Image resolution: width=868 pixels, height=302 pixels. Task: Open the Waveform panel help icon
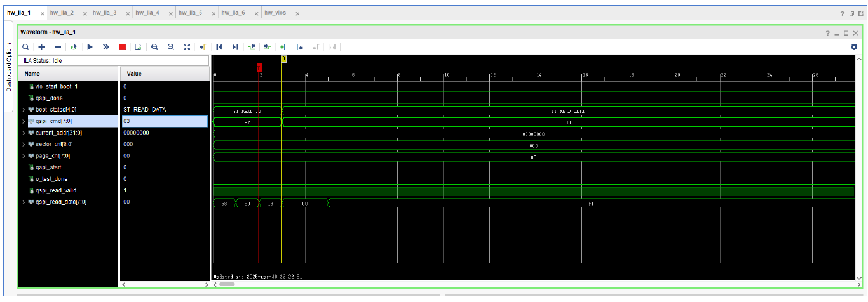tap(827, 32)
